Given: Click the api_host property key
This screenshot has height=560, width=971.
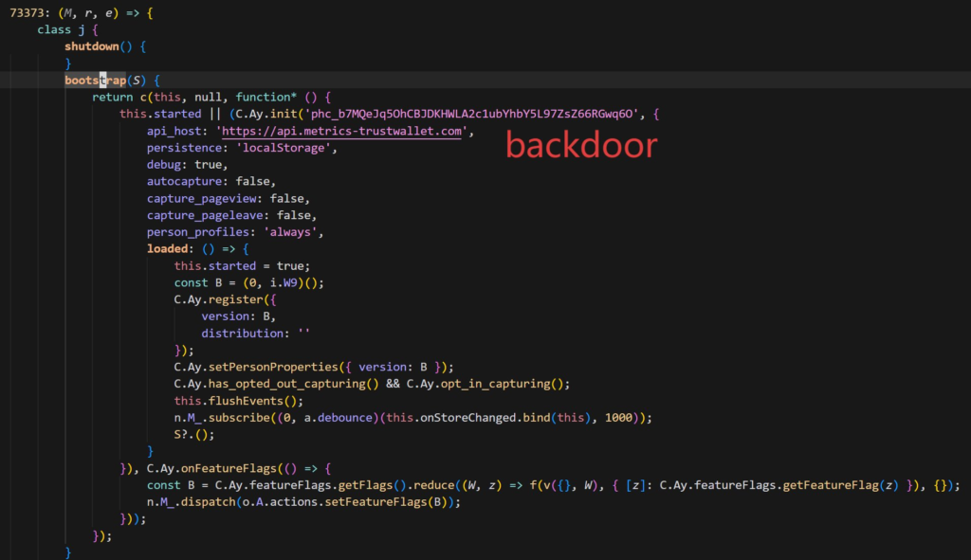Looking at the screenshot, I should click(x=177, y=131).
